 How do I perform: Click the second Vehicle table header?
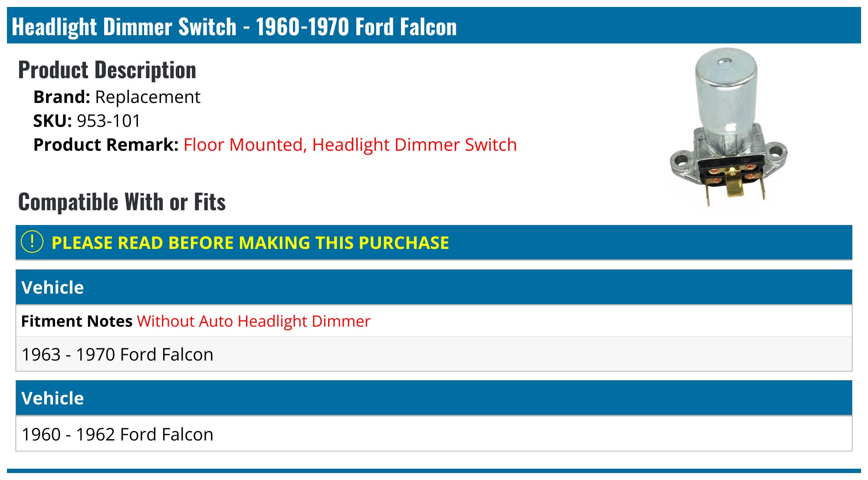tap(53, 398)
